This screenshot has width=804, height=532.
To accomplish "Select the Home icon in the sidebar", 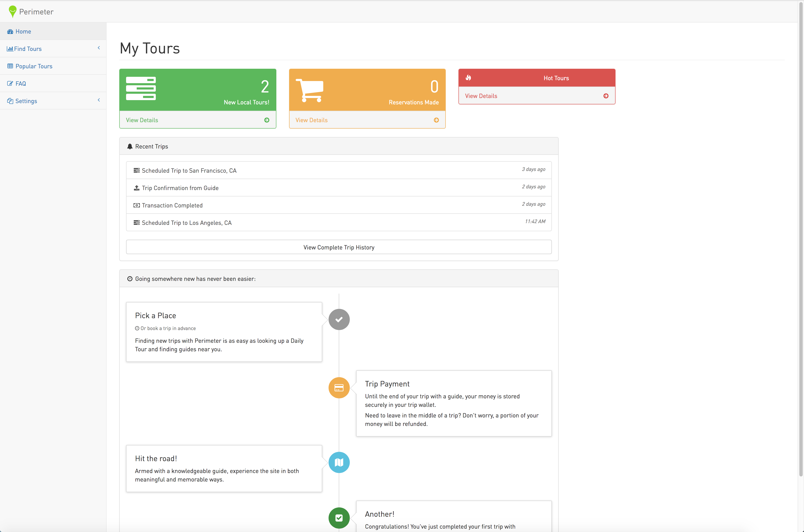I will coord(11,31).
